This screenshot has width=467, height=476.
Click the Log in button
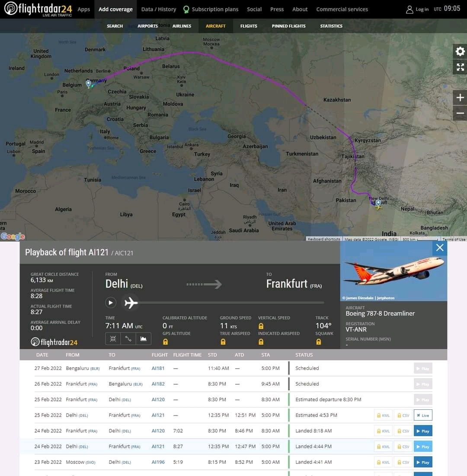click(x=417, y=9)
